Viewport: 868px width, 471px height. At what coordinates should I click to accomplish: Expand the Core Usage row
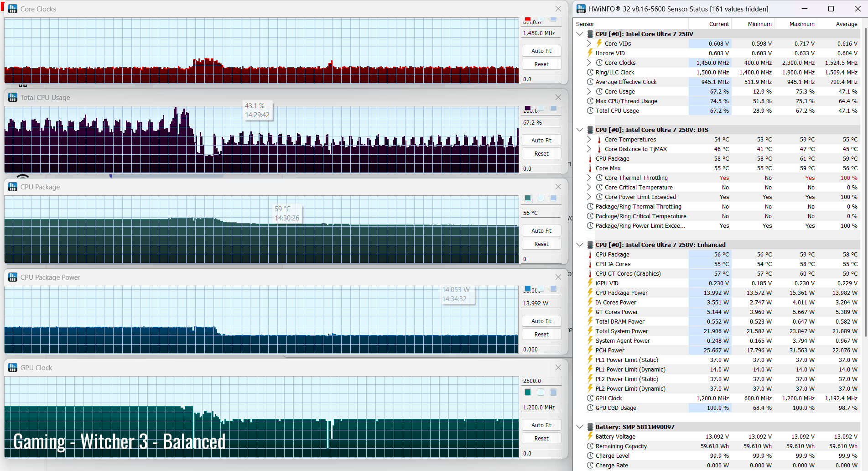589,91
